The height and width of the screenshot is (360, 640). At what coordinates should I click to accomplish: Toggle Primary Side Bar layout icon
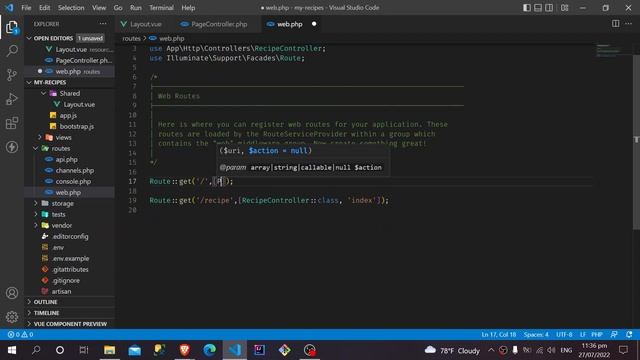[x=527, y=8]
